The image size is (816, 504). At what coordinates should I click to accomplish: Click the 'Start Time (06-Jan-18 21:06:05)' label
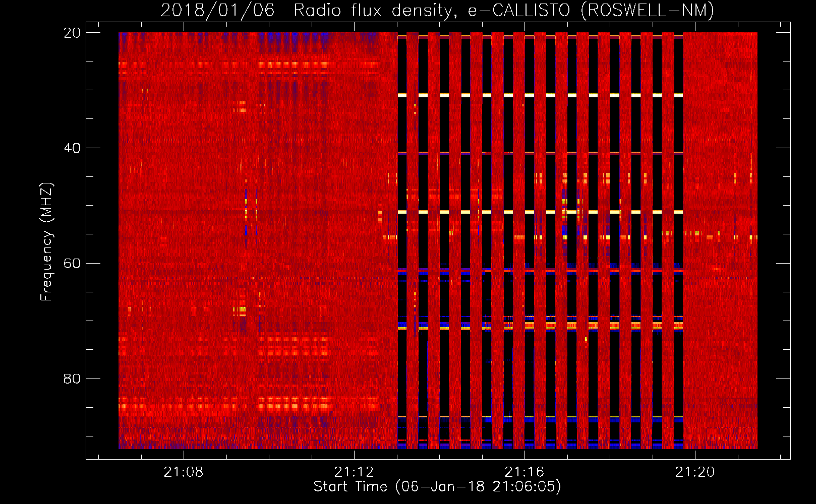[x=437, y=487]
